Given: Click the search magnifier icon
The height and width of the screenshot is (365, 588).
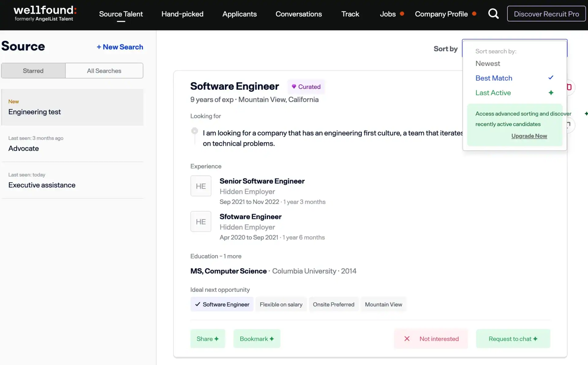Looking at the screenshot, I should (x=493, y=14).
